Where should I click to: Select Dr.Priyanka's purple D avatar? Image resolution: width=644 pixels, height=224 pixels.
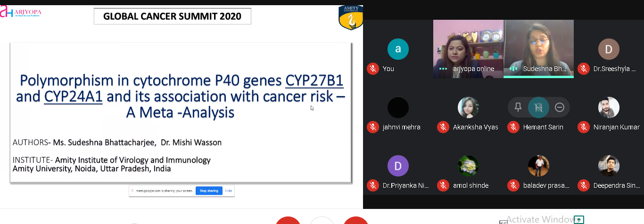tap(397, 166)
